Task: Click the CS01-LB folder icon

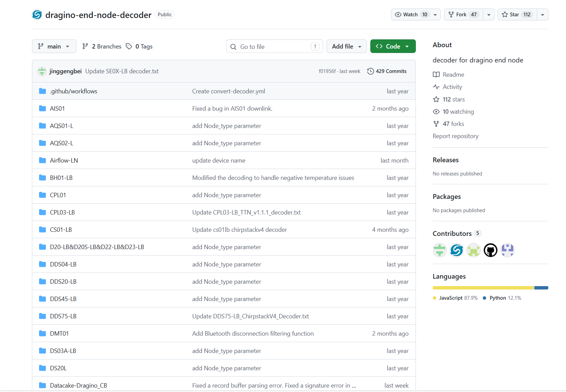Action: 42,229
